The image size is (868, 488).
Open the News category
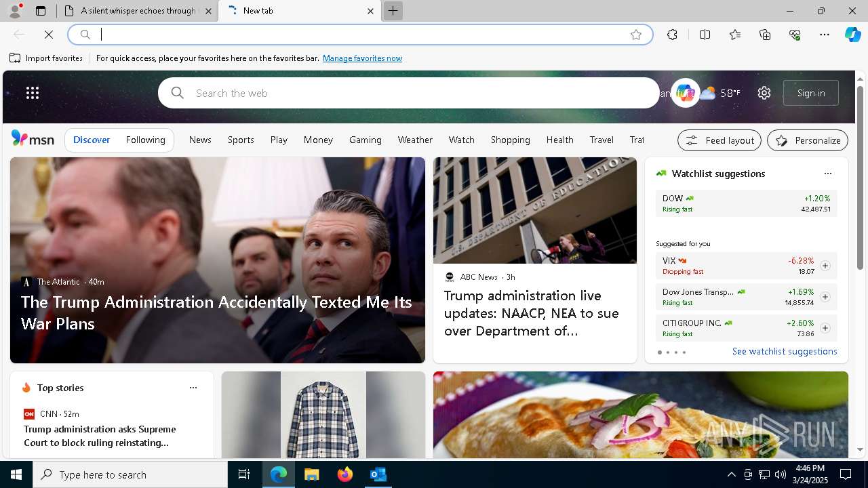click(x=200, y=140)
